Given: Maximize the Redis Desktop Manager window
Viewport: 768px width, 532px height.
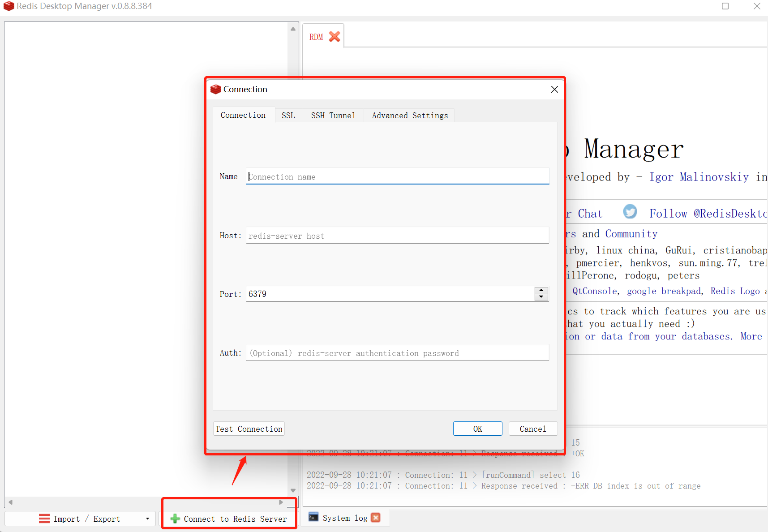Looking at the screenshot, I should (x=725, y=6).
